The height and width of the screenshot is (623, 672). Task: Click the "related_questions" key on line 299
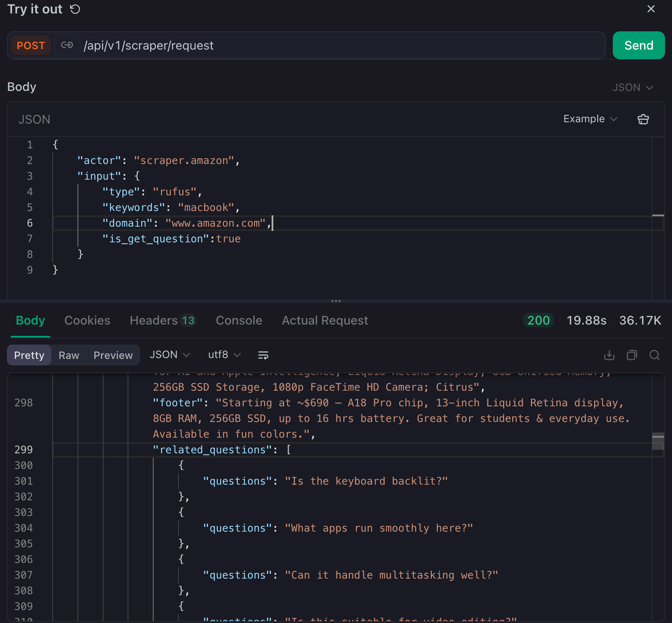[212, 450]
